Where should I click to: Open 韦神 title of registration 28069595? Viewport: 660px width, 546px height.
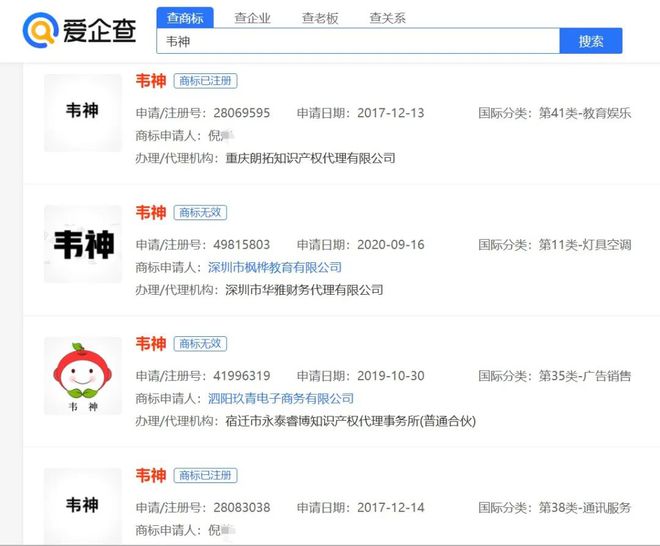(151, 81)
